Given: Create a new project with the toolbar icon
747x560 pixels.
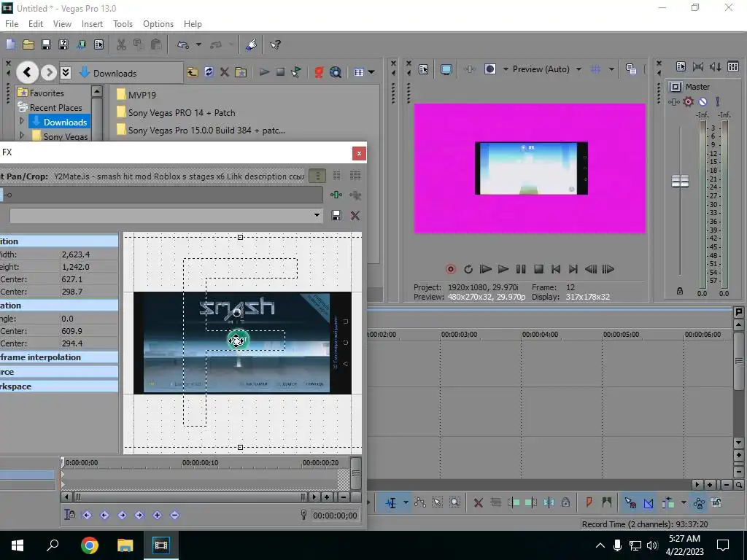Looking at the screenshot, I should [10, 44].
